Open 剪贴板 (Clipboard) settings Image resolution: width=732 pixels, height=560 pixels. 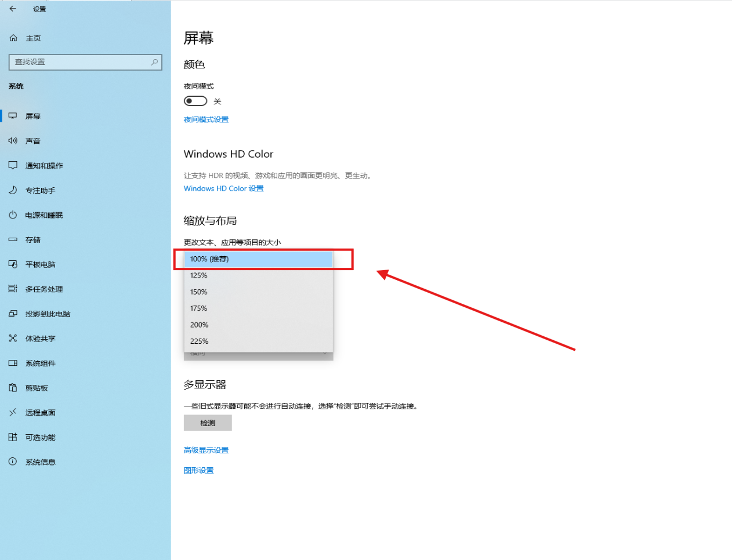coord(35,388)
